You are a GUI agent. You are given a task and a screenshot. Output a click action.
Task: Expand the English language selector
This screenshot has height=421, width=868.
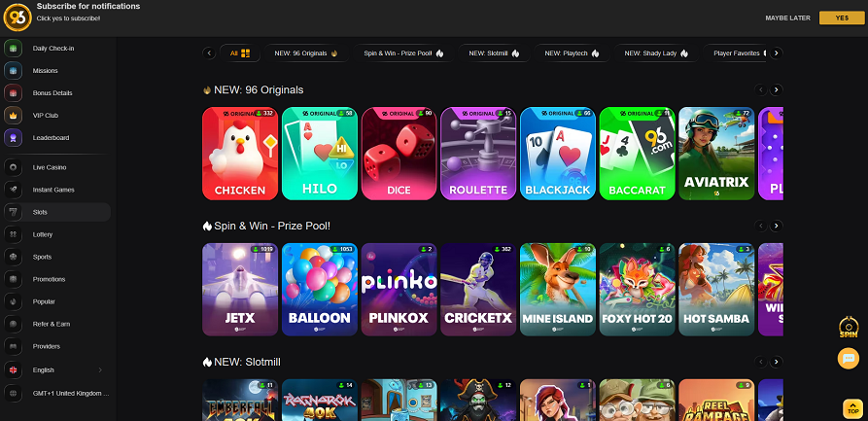pyautogui.click(x=57, y=370)
